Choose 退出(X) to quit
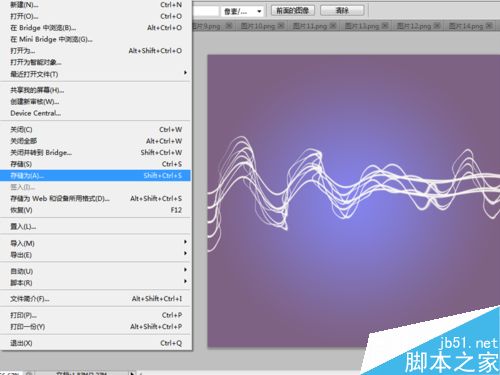Screen dimensions: 500x375 (x=96, y=343)
